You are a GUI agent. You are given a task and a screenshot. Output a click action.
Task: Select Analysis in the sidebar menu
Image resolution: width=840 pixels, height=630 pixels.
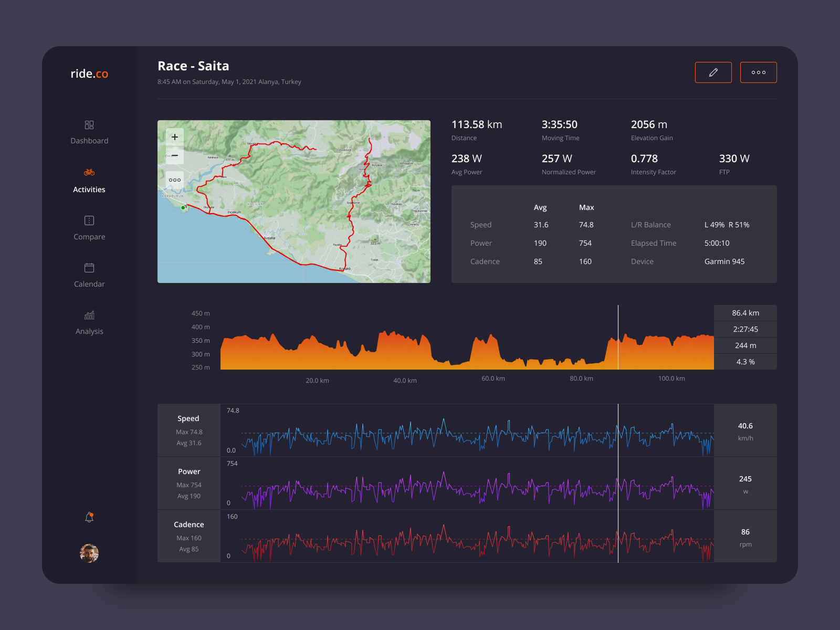pos(89,331)
